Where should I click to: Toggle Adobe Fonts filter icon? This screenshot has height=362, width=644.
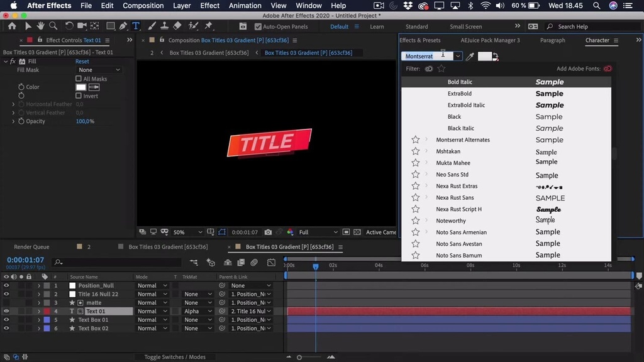coord(429,69)
